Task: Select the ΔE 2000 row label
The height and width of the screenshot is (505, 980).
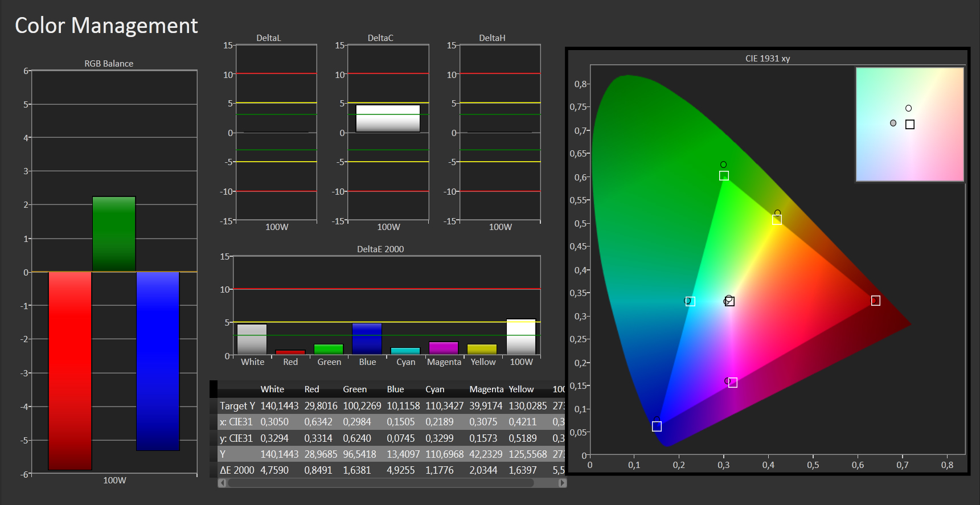Action: pos(237,470)
